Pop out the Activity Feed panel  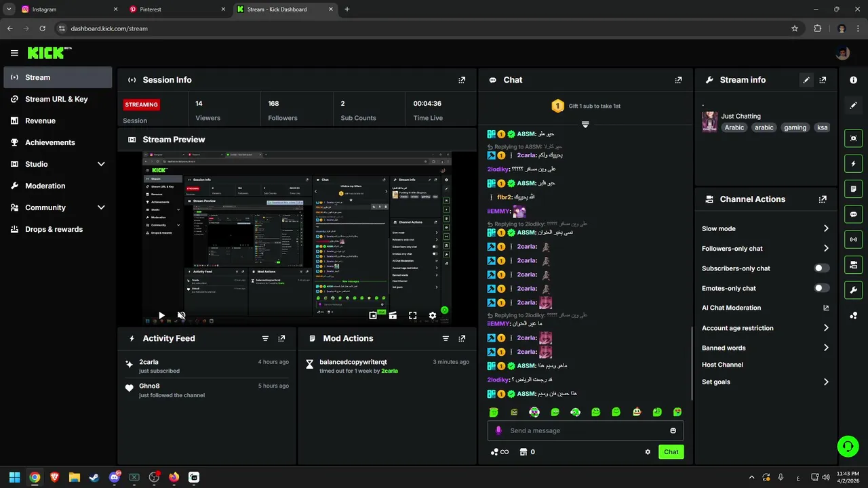coord(281,338)
